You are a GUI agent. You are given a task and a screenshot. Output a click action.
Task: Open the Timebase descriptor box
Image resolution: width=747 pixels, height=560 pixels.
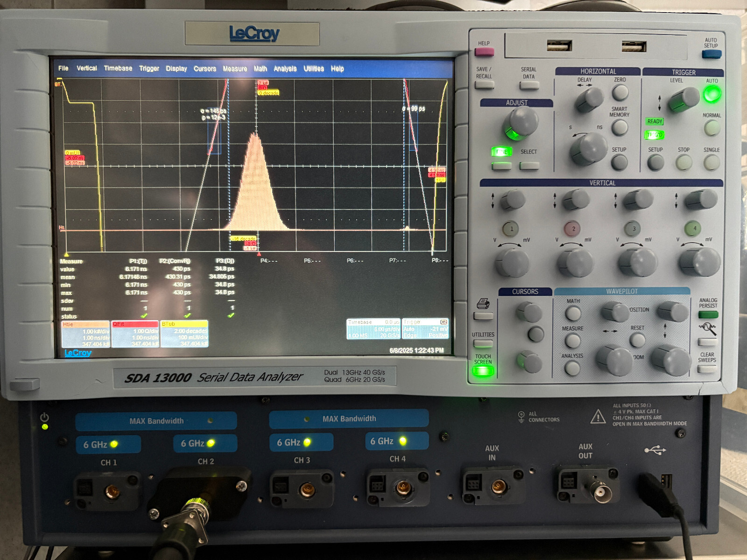coord(373,329)
